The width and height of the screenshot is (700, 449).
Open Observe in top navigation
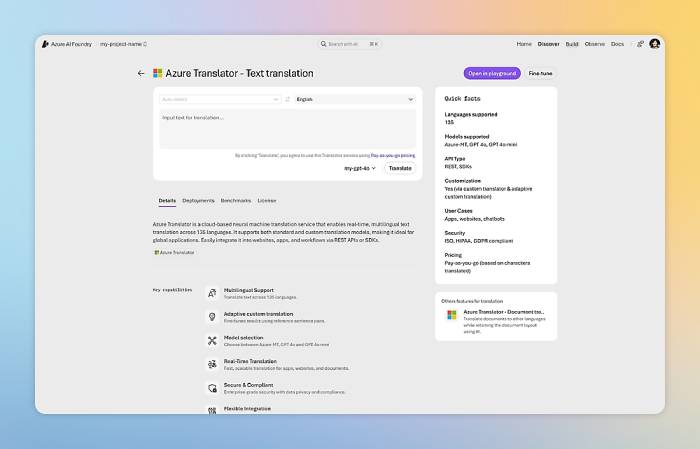(x=595, y=44)
